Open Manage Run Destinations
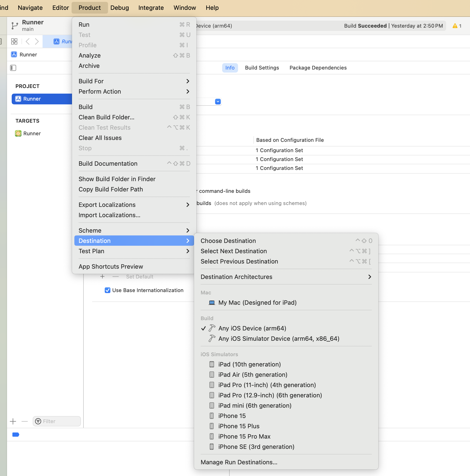470x476 pixels. click(x=239, y=462)
